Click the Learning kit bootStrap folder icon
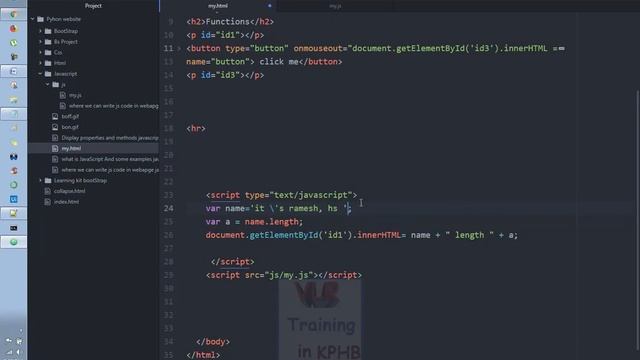Image resolution: width=640 pixels, height=360 pixels. click(48, 180)
